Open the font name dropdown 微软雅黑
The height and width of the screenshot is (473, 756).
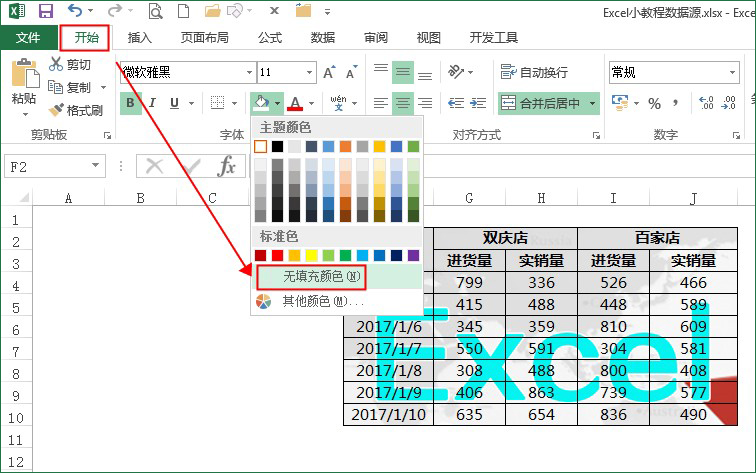tap(249, 72)
